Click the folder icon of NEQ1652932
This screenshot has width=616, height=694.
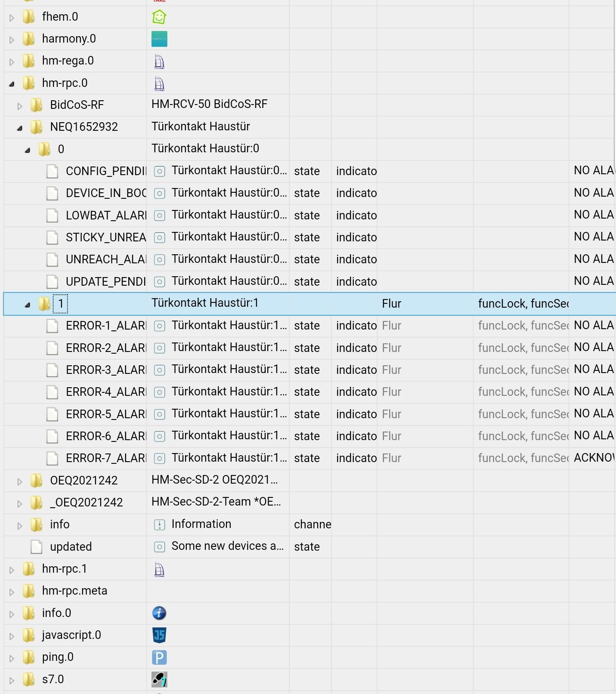pyautogui.click(x=37, y=127)
